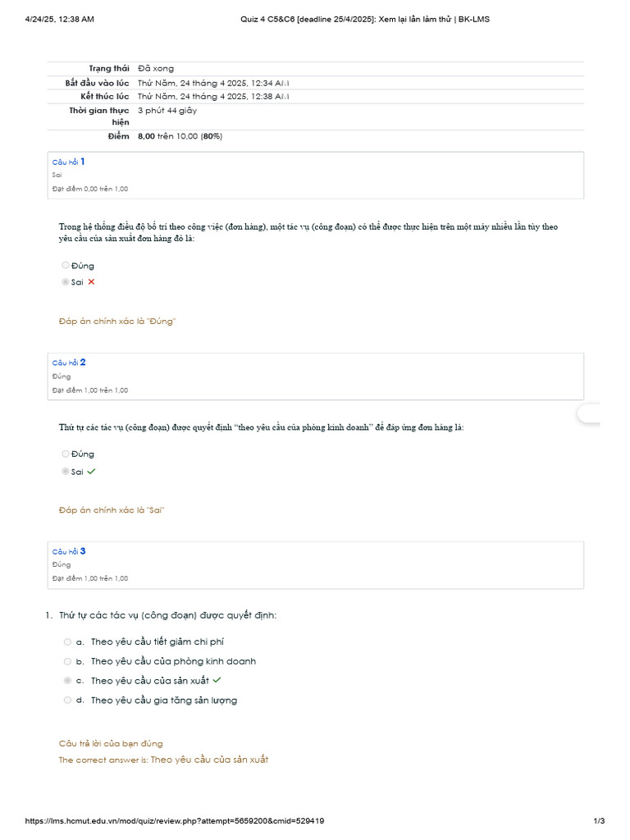Select the "Sai" radio in Câu hỏi 1
The image size is (630, 840).
click(66, 282)
